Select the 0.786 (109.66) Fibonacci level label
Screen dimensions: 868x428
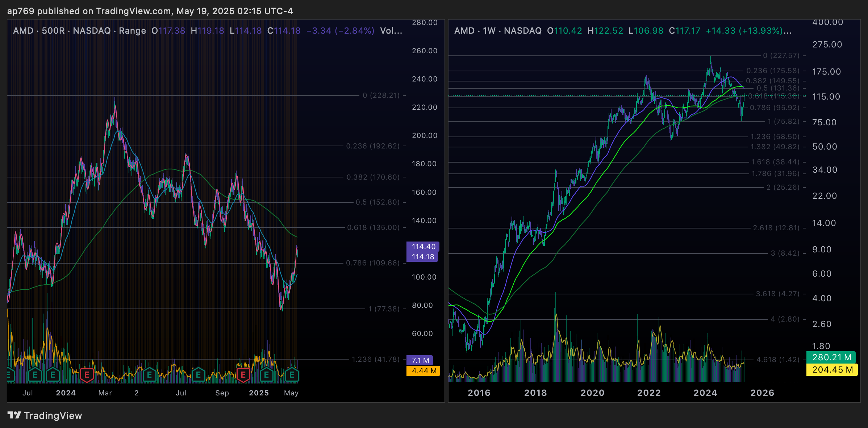pyautogui.click(x=373, y=263)
